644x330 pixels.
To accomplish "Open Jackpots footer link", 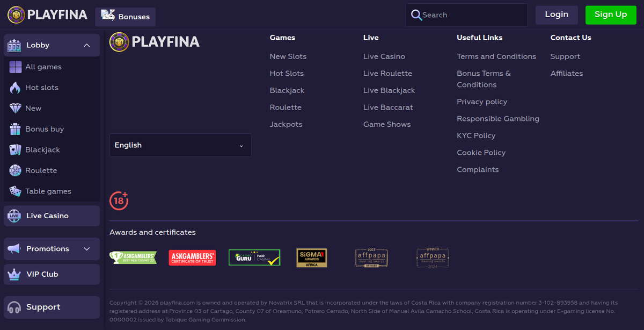I will (286, 124).
